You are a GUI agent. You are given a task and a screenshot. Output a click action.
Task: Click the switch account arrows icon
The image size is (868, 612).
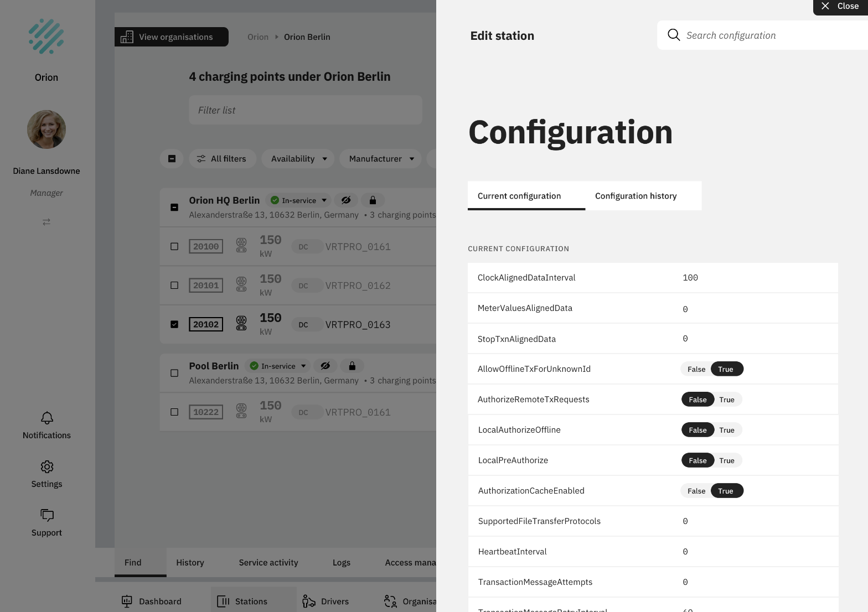click(46, 221)
